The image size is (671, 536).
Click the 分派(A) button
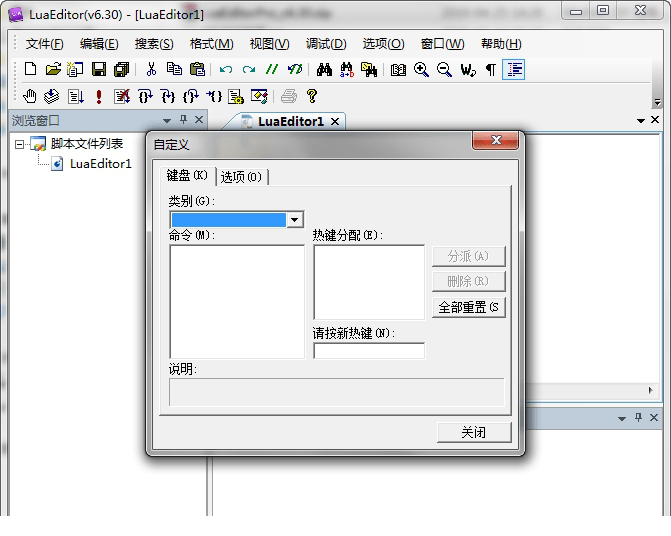(469, 256)
